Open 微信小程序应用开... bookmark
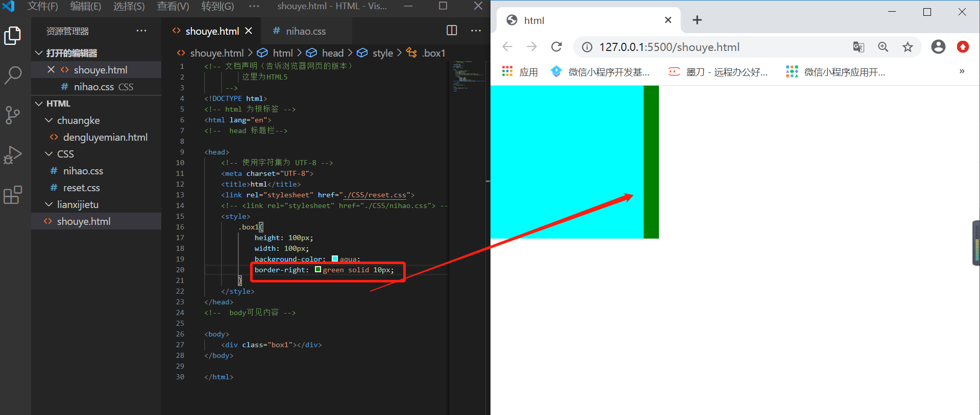 tap(836, 72)
